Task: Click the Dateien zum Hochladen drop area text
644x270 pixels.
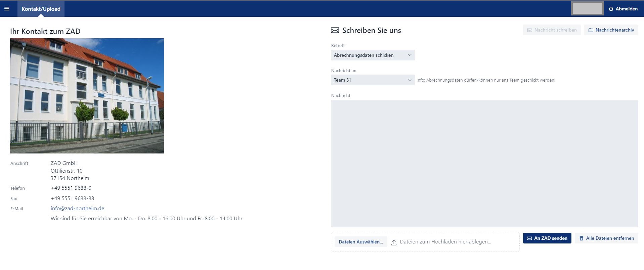Action: coord(445,242)
